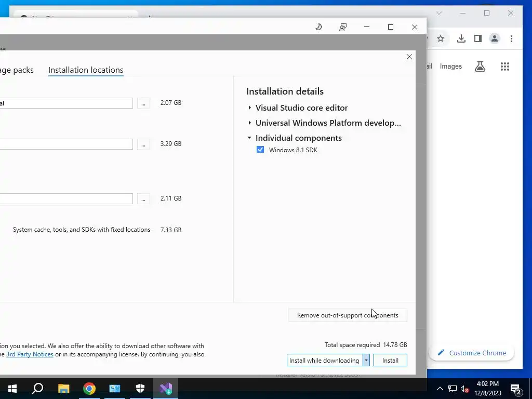Uncheck the Windows 8.1 SDK checkbox
This screenshot has height=399, width=532.
point(260,150)
